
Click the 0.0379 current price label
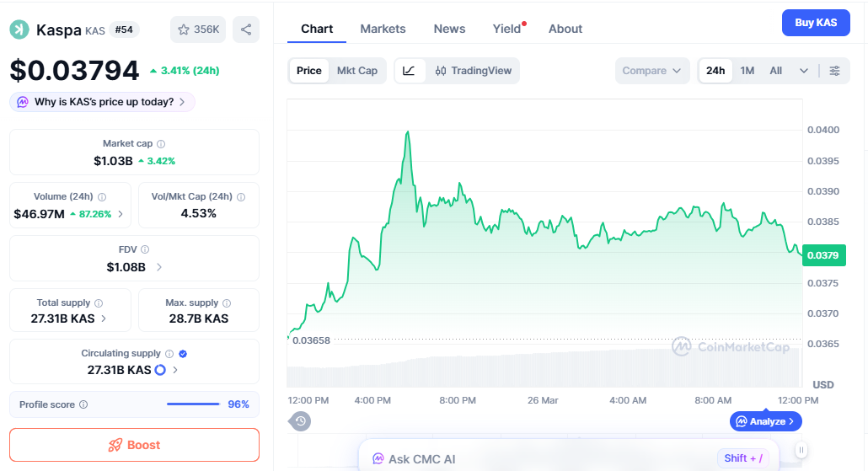coord(823,255)
